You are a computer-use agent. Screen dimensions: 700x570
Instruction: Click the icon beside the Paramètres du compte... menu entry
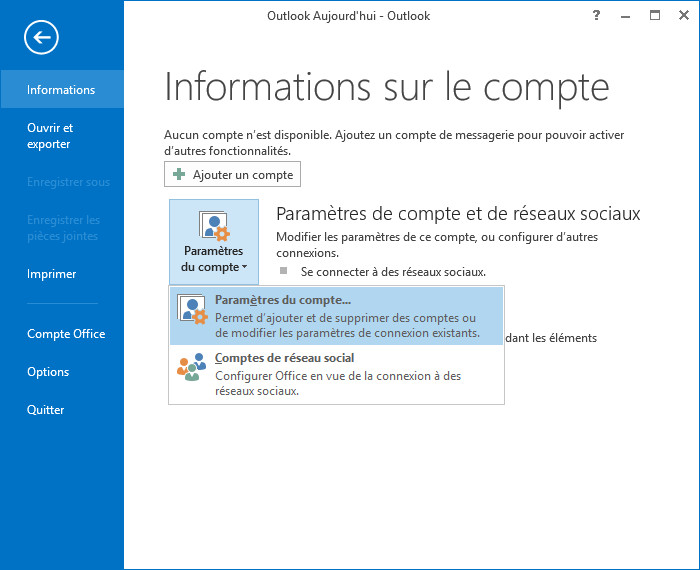pyautogui.click(x=192, y=315)
